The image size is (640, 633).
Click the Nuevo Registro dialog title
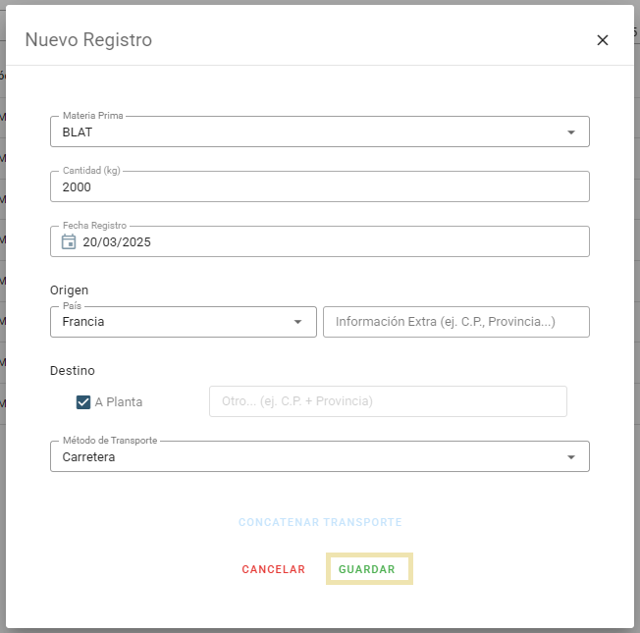click(x=89, y=40)
